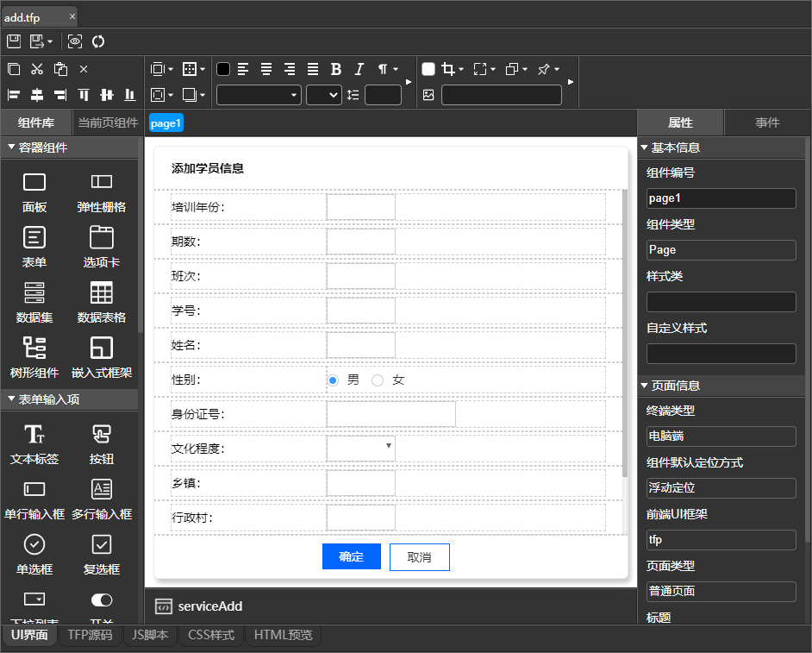Click the 身份证号 input field
Image resolution: width=812 pixels, height=653 pixels.
pos(390,414)
